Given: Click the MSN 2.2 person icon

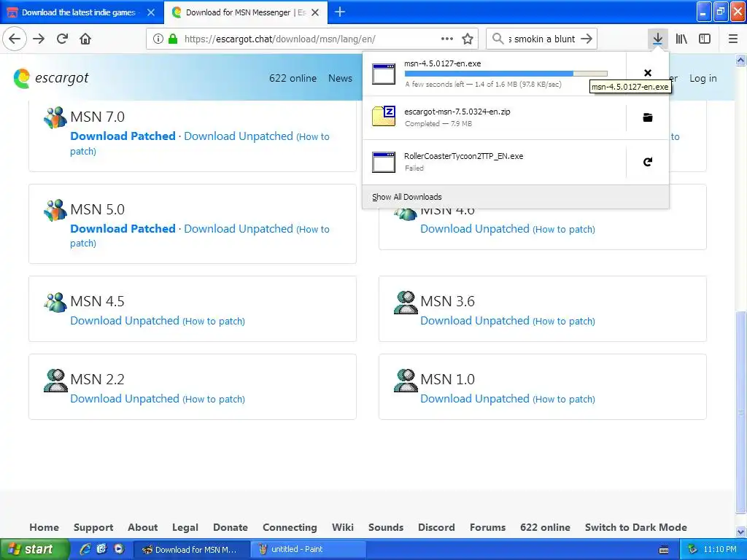Looking at the screenshot, I should (x=55, y=381).
